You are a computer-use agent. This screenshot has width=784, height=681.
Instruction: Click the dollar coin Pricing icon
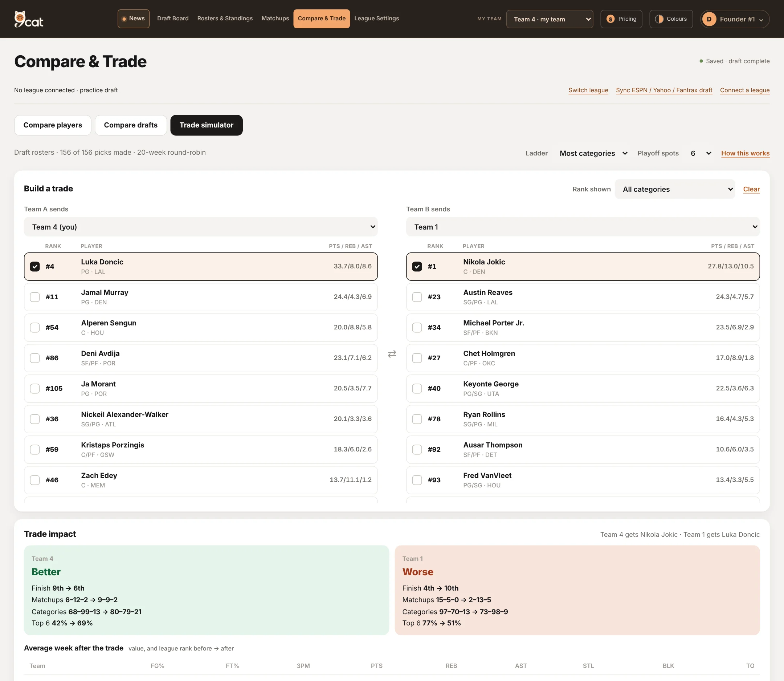pos(611,19)
